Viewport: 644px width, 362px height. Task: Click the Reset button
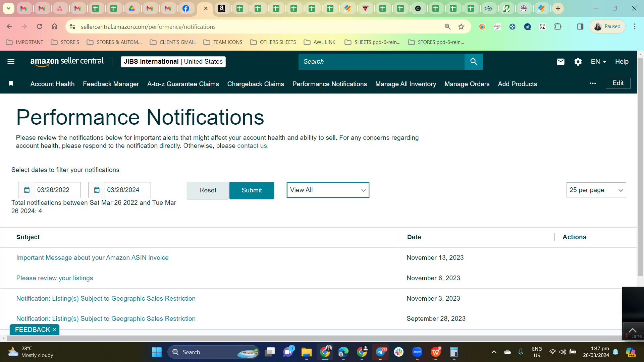[208, 190]
